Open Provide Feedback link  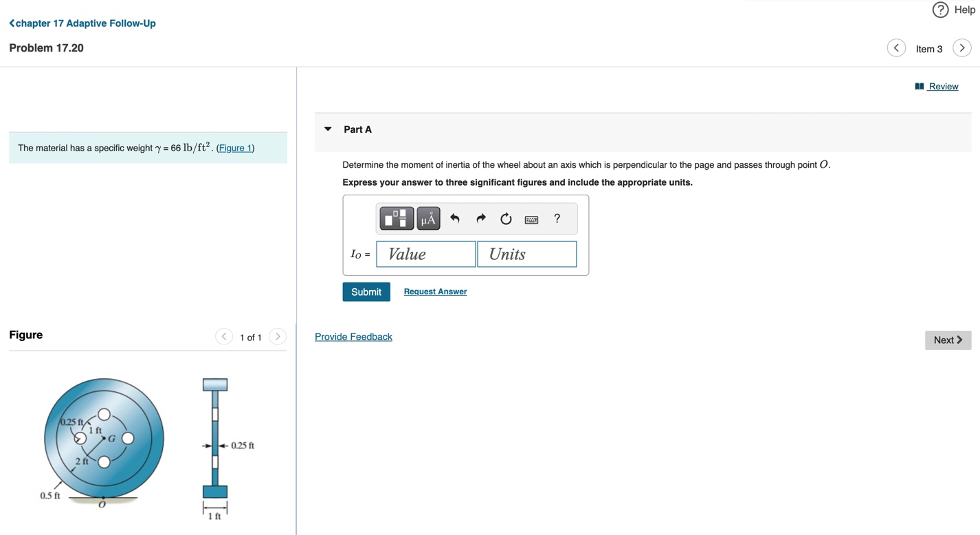coord(353,337)
